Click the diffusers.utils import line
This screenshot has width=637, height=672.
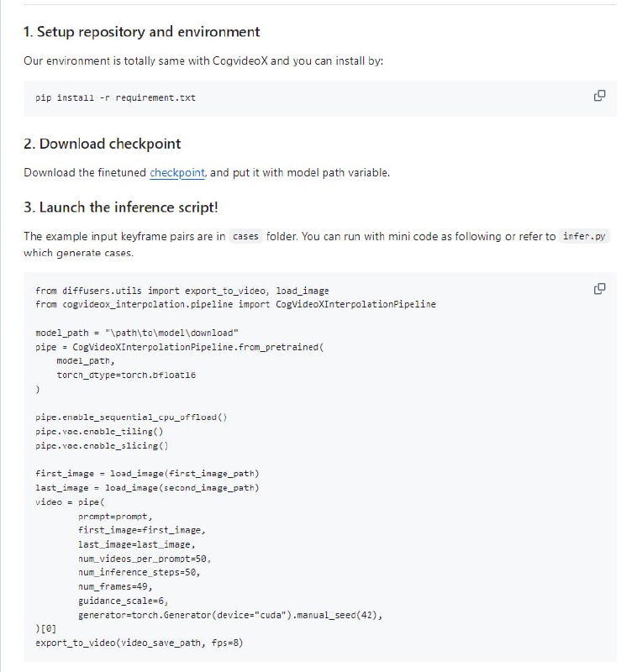(x=182, y=291)
